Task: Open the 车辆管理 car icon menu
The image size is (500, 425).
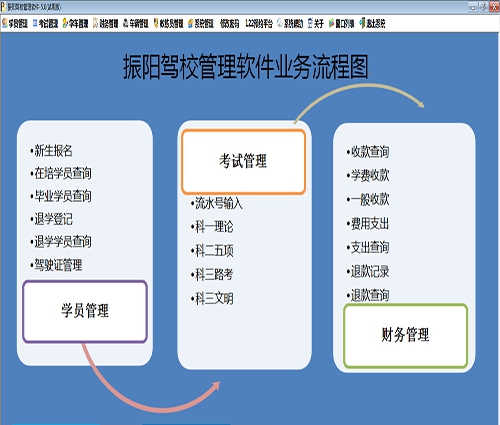Action: pos(126,23)
